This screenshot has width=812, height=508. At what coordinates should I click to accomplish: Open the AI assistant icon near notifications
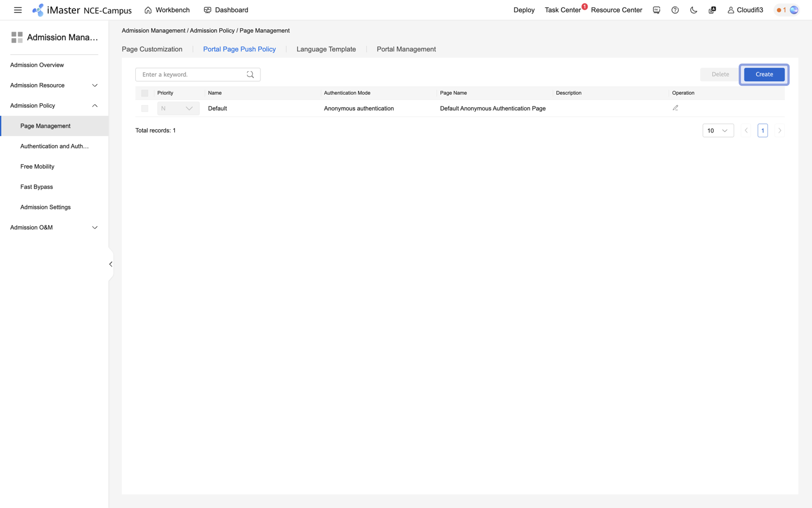point(793,10)
